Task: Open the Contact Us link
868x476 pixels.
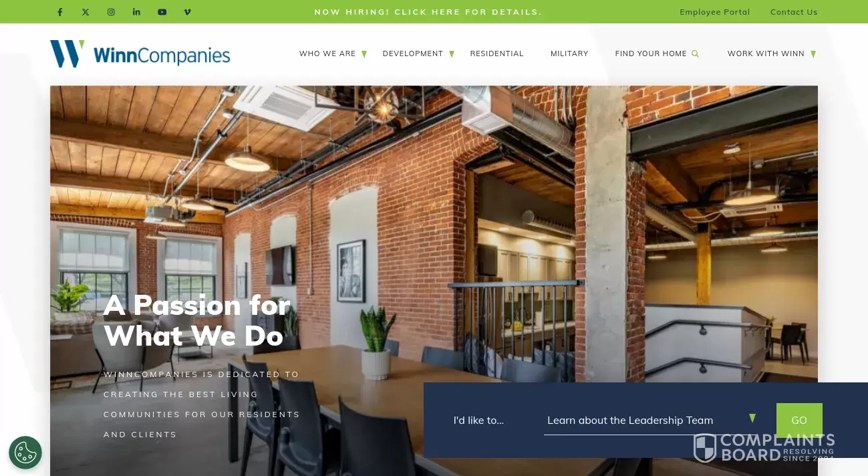Action: pyautogui.click(x=794, y=12)
